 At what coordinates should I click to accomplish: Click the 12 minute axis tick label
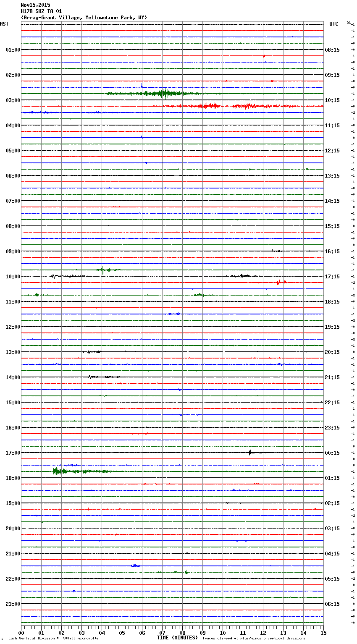coord(263,633)
